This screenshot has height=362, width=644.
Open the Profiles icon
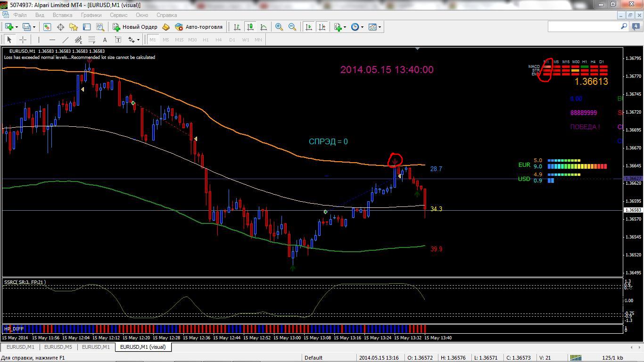click(27, 27)
